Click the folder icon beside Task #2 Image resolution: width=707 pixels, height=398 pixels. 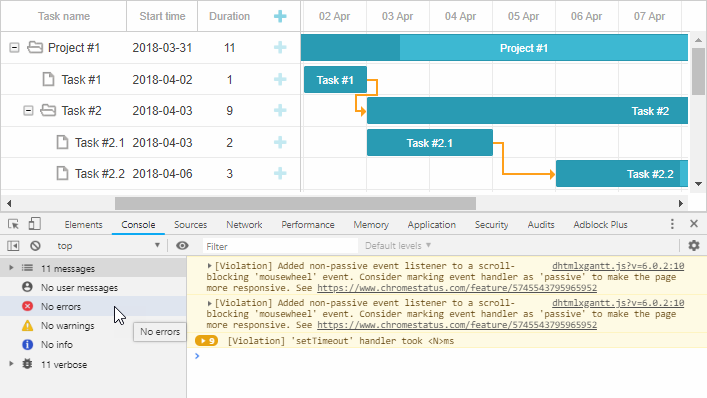click(48, 110)
